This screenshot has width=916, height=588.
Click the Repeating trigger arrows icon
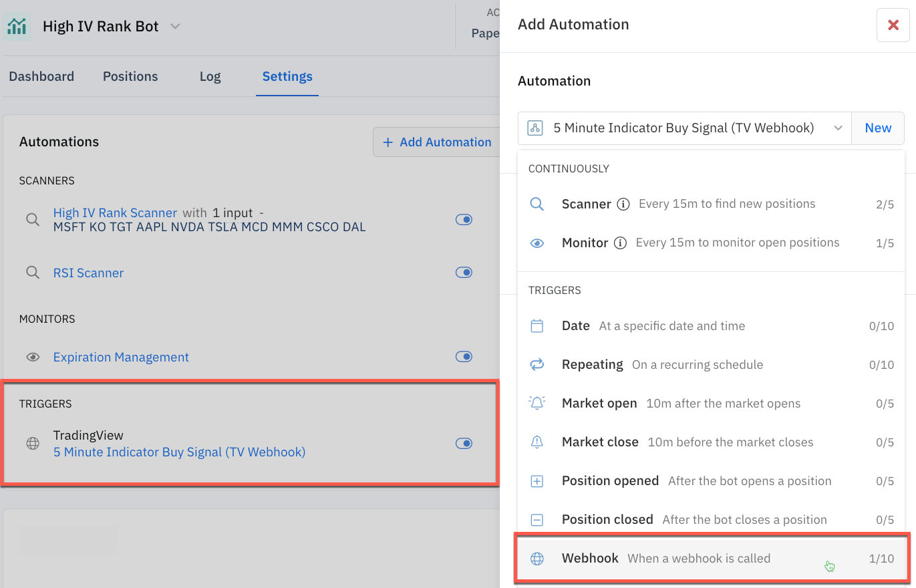pos(537,365)
